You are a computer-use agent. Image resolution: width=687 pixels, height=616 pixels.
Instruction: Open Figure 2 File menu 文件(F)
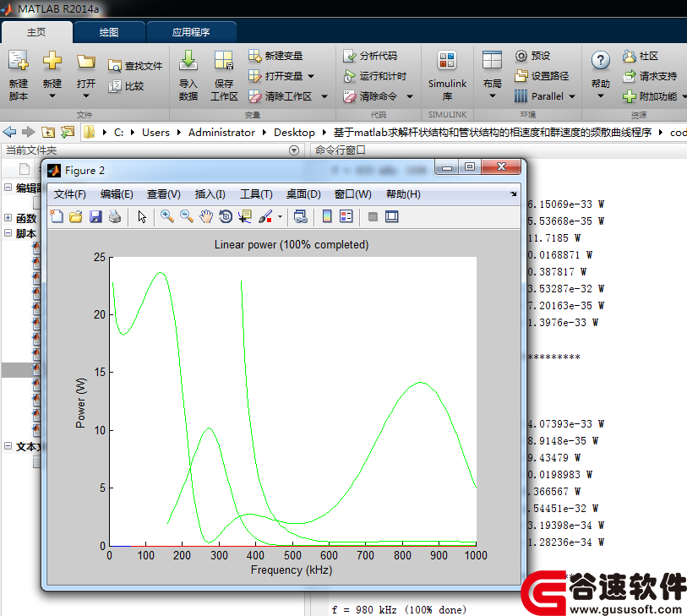69,194
